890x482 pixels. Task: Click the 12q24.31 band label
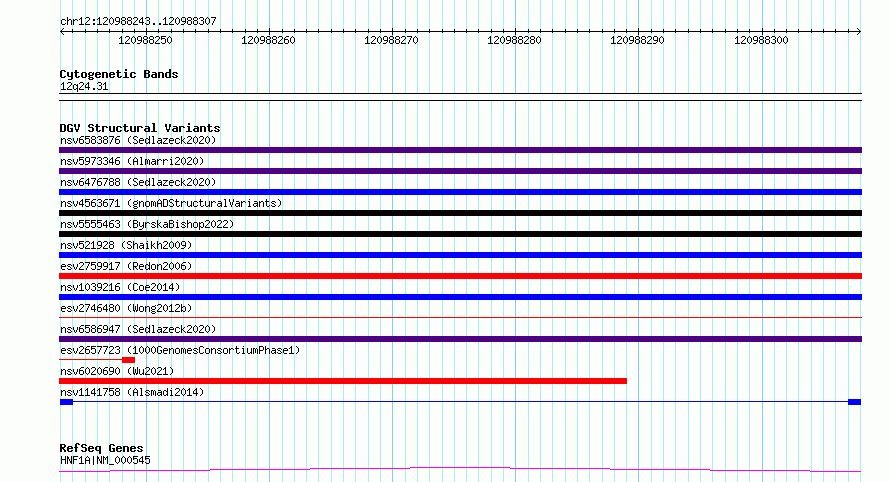coord(84,86)
